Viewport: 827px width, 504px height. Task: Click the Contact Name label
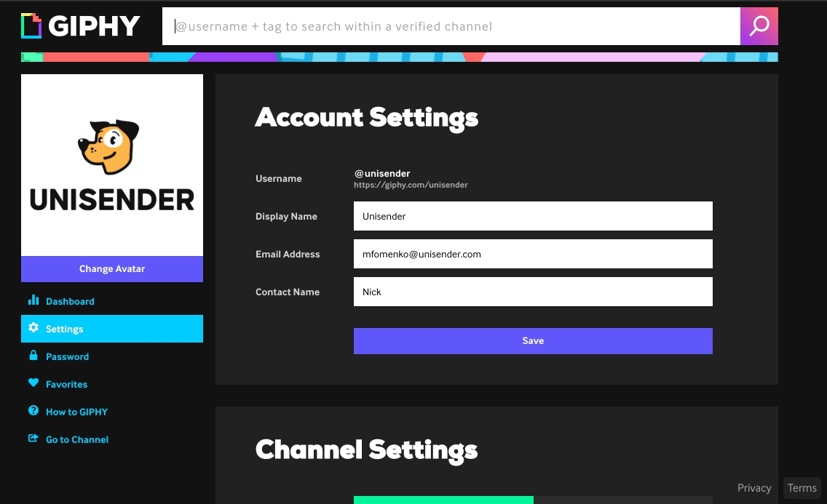(288, 292)
